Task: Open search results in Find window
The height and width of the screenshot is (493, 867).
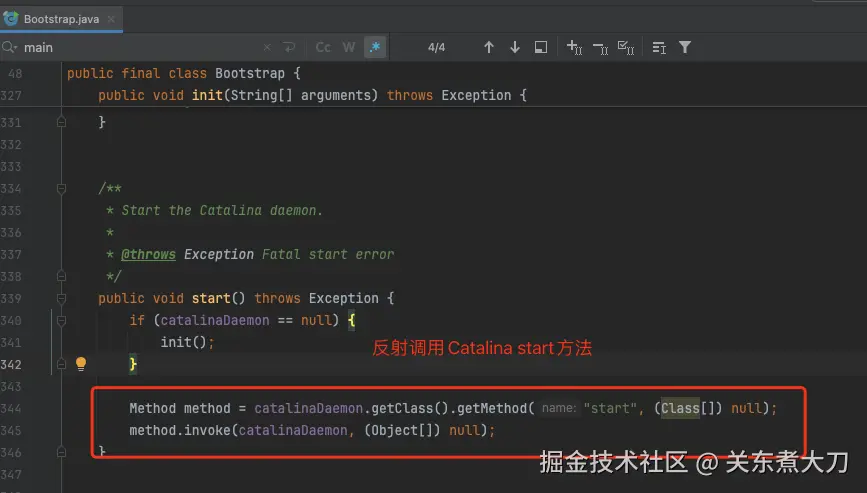Action: pyautogui.click(x=541, y=48)
